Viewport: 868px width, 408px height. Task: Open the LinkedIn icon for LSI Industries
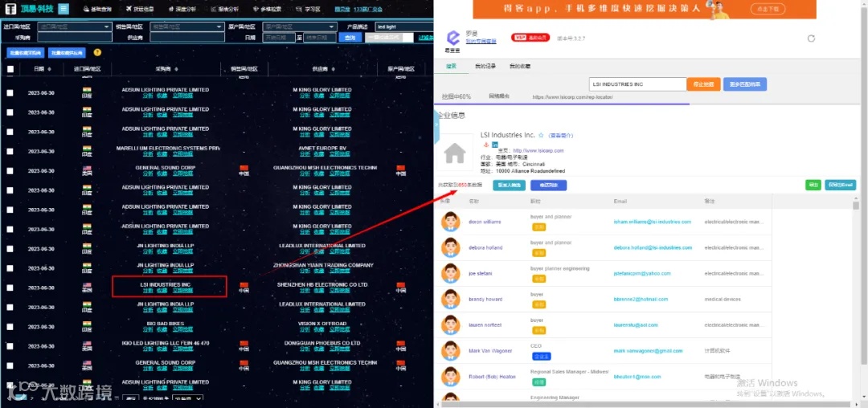[x=495, y=145]
